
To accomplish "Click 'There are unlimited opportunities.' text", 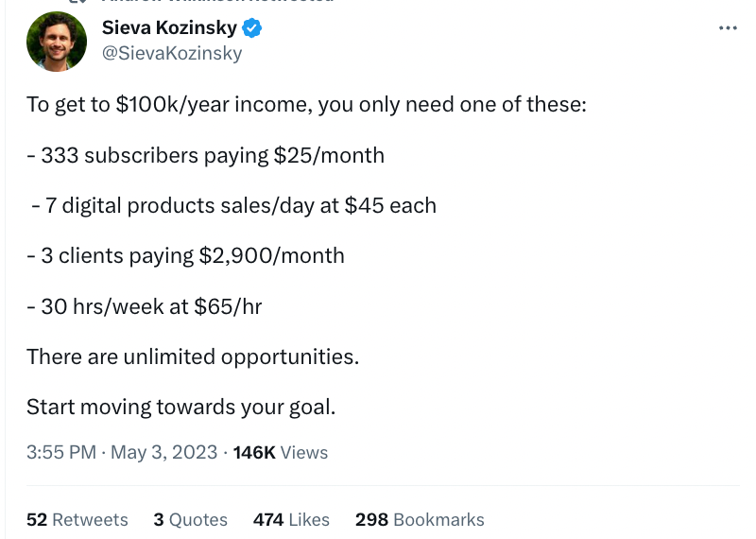I will click(x=193, y=357).
